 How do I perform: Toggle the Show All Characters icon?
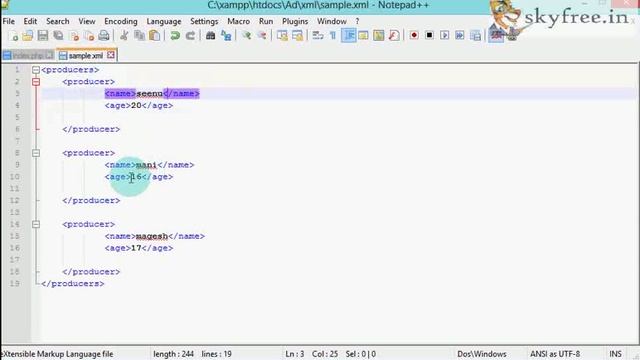[333, 36]
